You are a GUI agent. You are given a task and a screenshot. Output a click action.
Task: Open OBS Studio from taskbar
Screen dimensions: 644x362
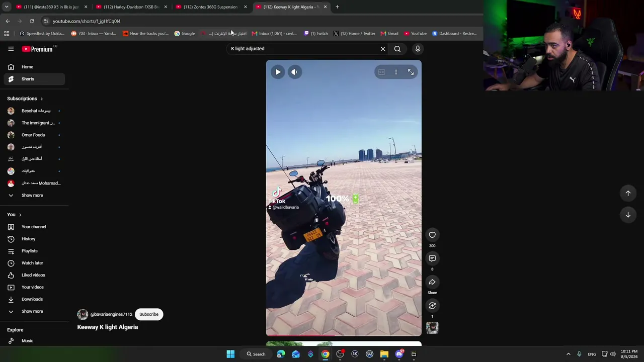click(340, 354)
